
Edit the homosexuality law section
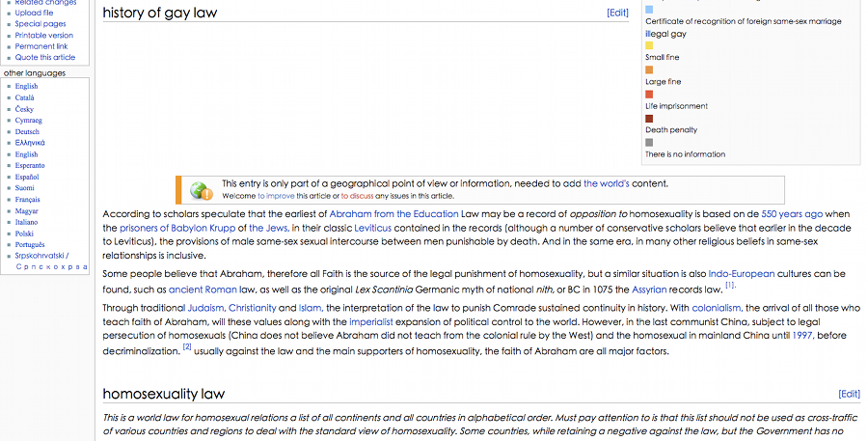[x=849, y=394]
